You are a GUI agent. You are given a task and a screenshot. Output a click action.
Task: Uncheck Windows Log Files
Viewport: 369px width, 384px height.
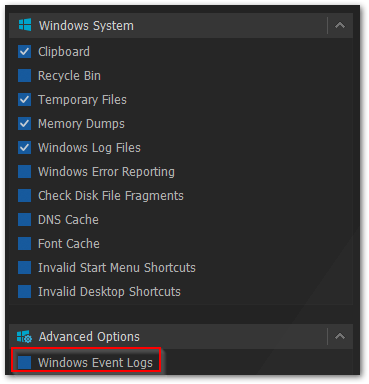(x=24, y=148)
